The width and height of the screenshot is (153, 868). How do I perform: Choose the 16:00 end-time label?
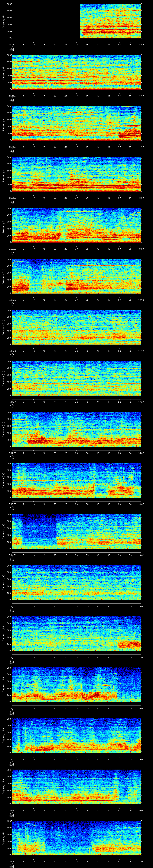coord(141,606)
